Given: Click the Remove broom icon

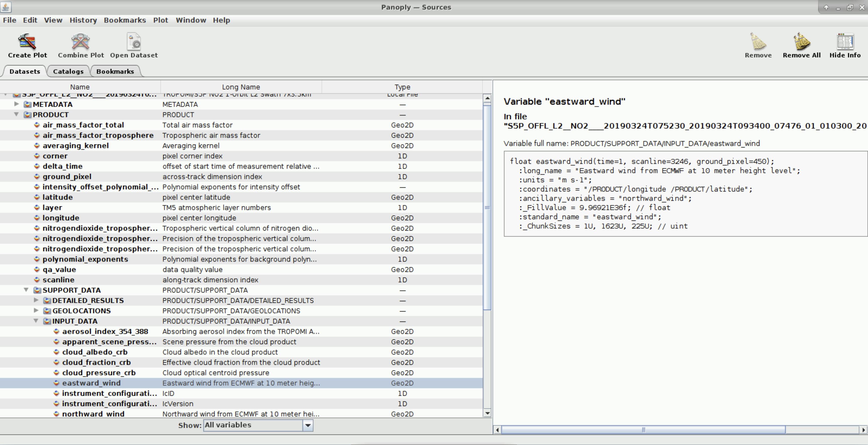Looking at the screenshot, I should click(758, 42).
